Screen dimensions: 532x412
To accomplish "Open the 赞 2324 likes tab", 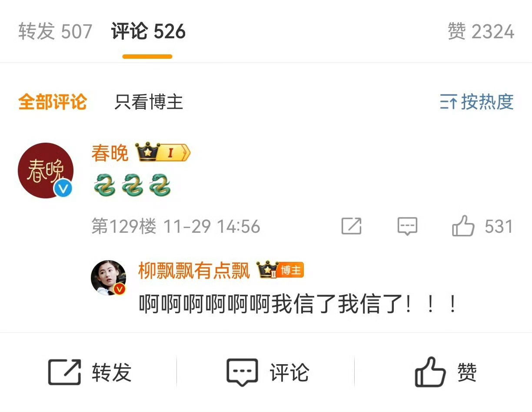I will (x=481, y=32).
